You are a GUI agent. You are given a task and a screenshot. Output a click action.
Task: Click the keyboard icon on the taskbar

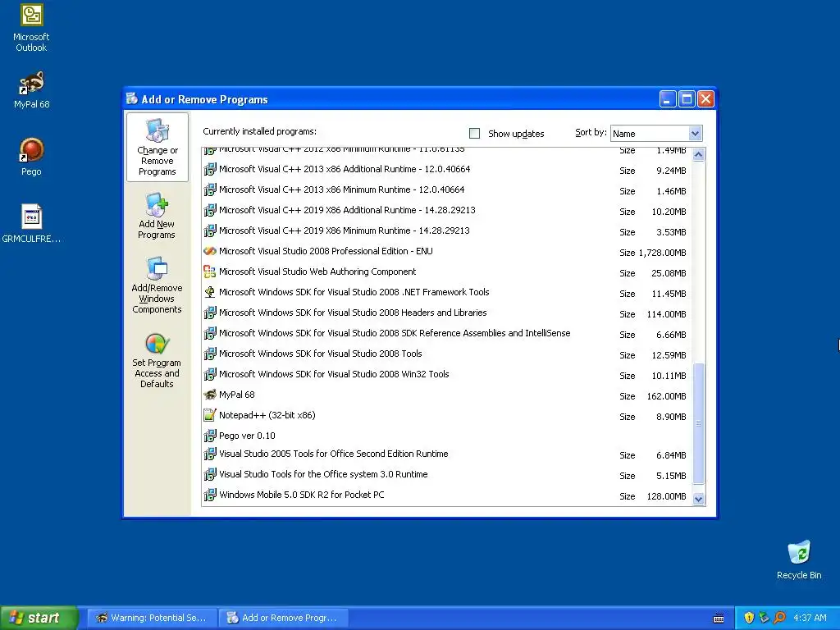(x=719, y=619)
